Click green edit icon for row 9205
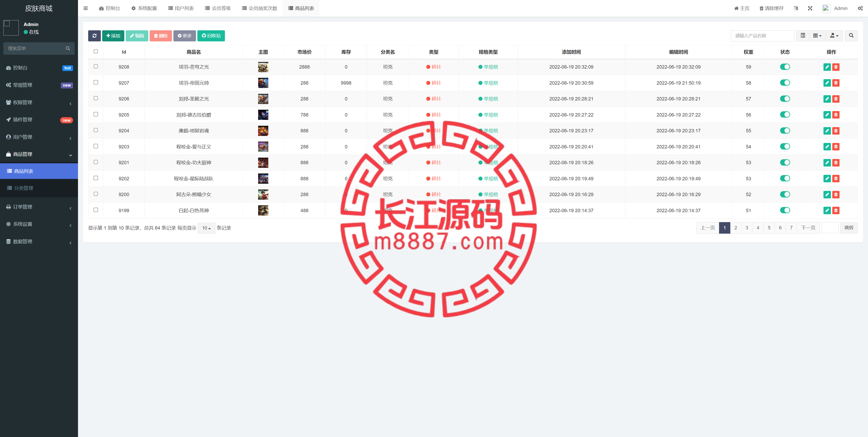 (x=827, y=115)
